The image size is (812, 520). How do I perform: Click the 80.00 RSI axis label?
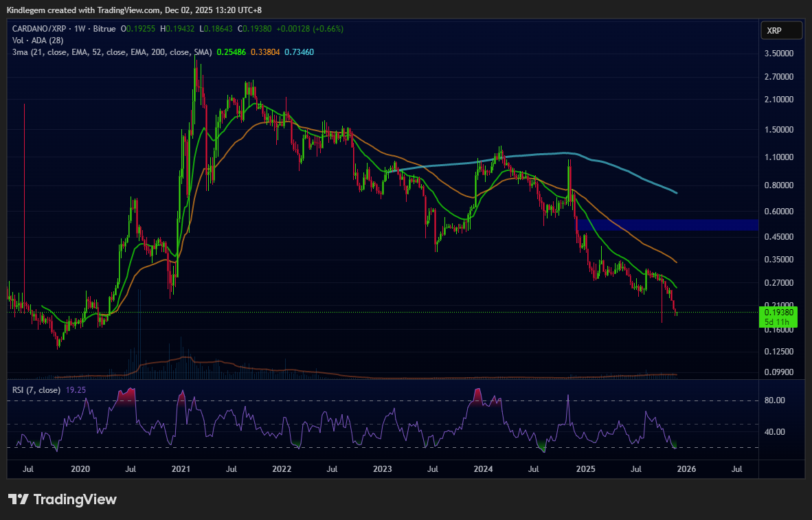tap(774, 400)
